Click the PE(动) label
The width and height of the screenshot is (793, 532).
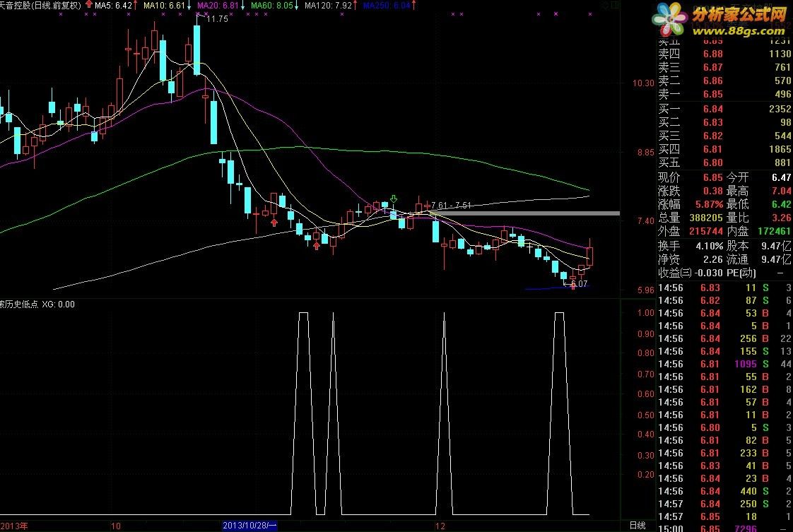tap(741, 273)
